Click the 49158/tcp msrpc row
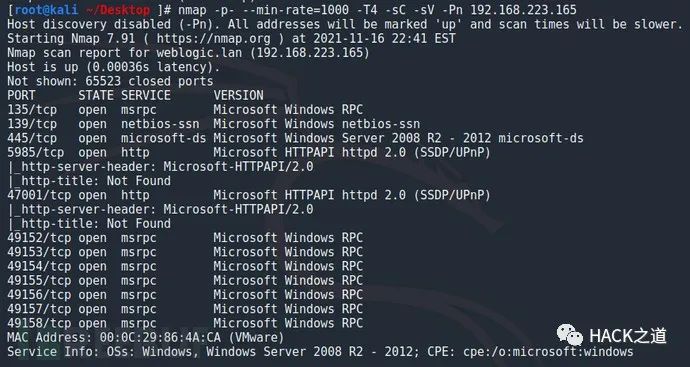The image size is (690, 367). pos(185,323)
